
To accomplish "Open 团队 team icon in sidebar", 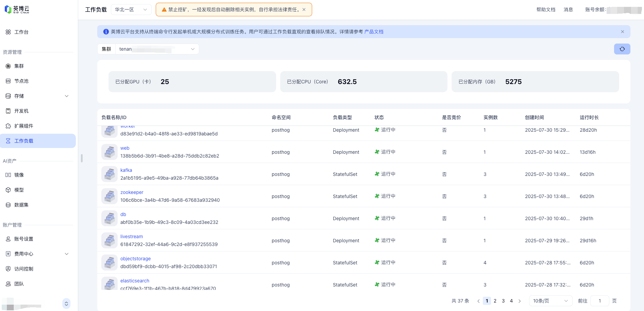I will point(8,284).
